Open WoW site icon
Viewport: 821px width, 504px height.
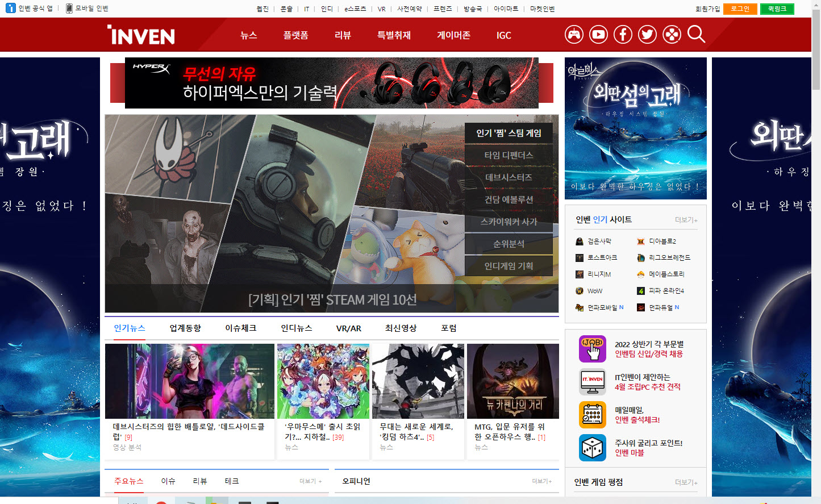(x=580, y=291)
